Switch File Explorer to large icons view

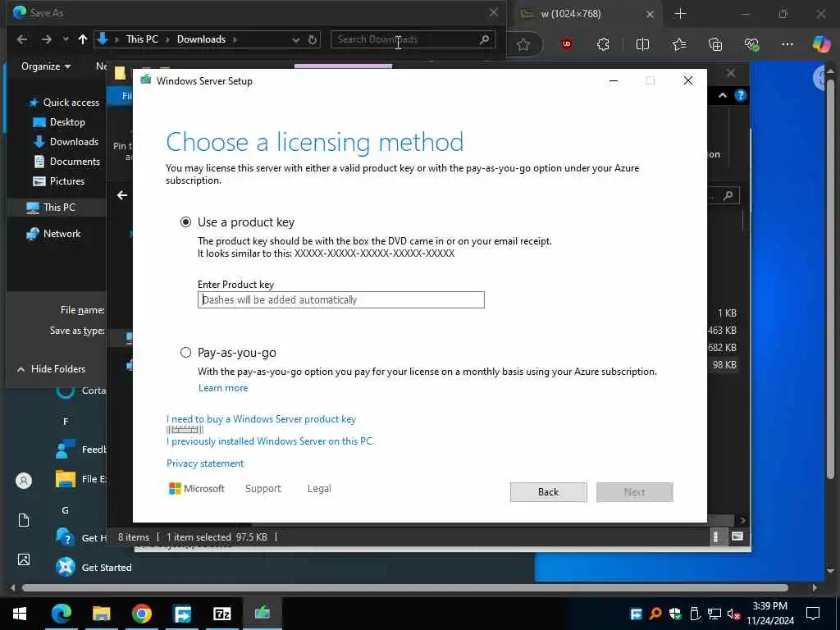(x=737, y=536)
